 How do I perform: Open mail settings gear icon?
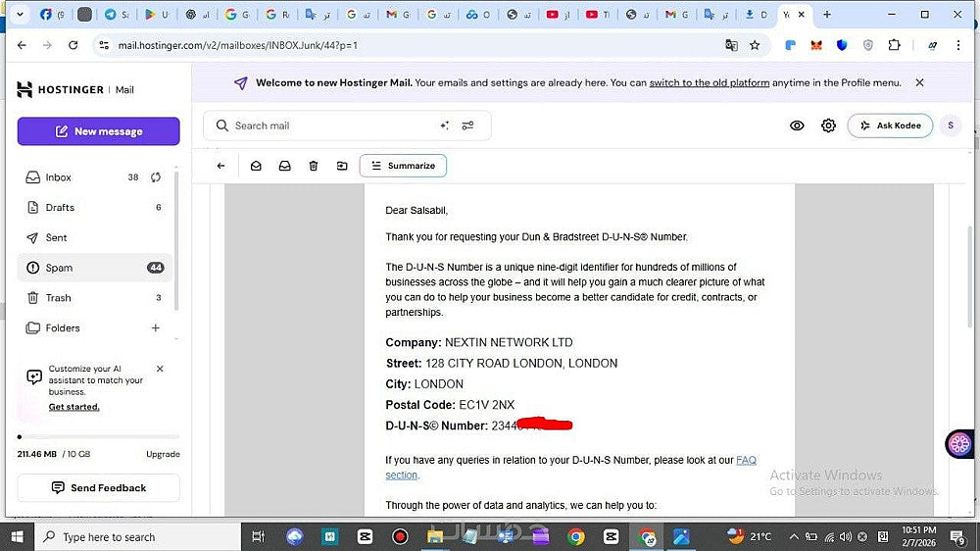pos(828,125)
